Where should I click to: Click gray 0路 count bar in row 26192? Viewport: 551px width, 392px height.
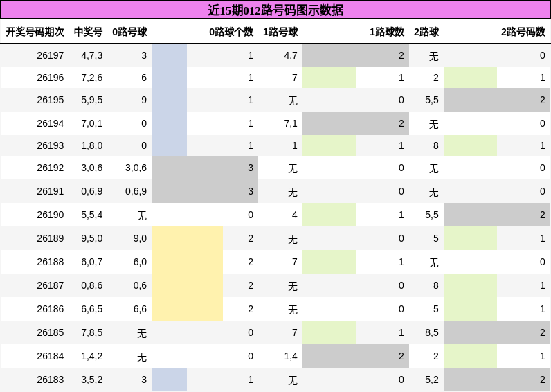click(205, 168)
